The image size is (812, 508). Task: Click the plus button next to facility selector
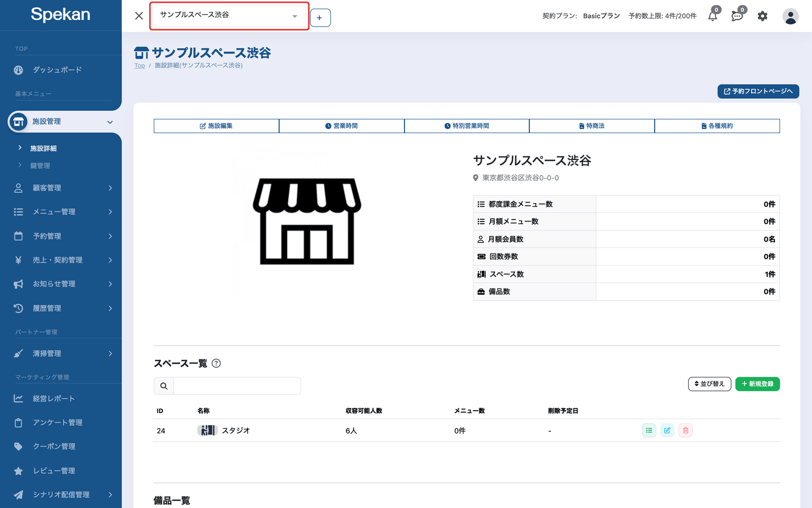[x=320, y=18]
